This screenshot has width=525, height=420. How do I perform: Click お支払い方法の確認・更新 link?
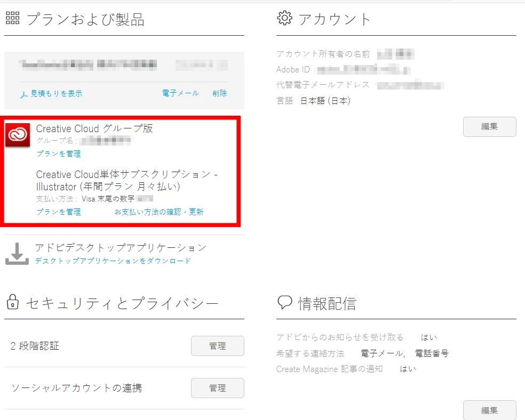[159, 212]
